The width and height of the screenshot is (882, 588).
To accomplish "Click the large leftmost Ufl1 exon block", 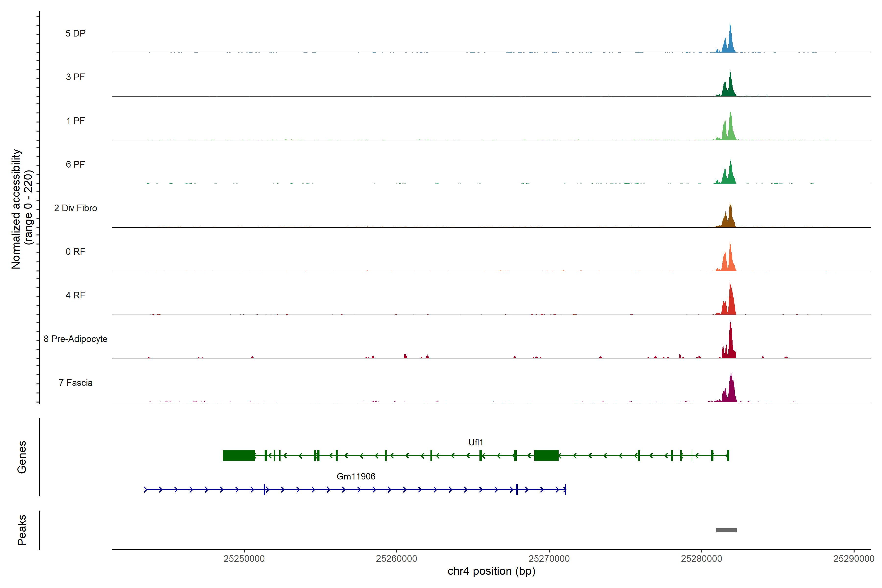I will pyautogui.click(x=238, y=455).
